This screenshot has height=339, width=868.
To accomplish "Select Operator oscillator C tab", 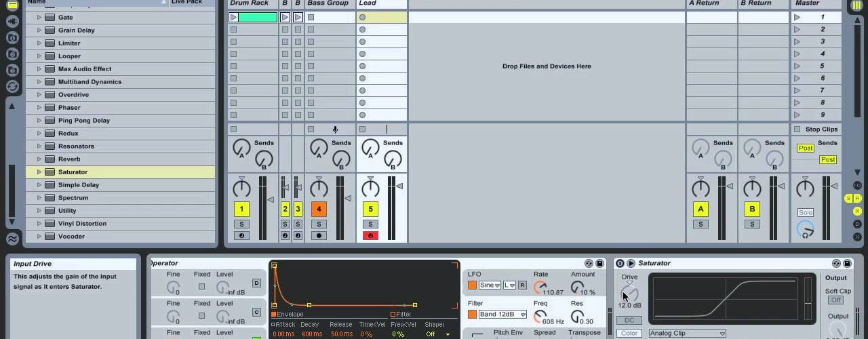I will [x=256, y=312].
